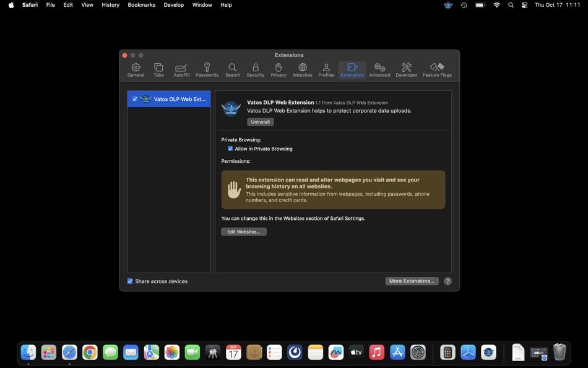Open More Extensions...
Viewport: 588px width, 368px height.
412,281
